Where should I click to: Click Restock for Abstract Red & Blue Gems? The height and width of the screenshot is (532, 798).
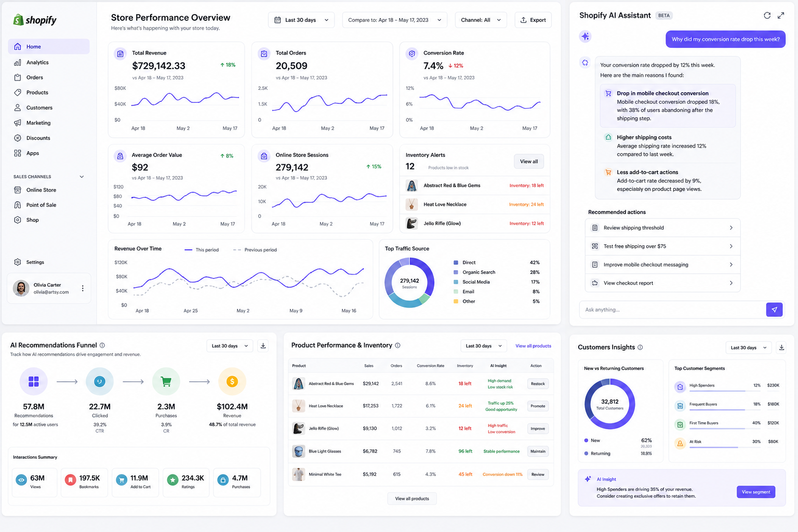[x=538, y=384]
